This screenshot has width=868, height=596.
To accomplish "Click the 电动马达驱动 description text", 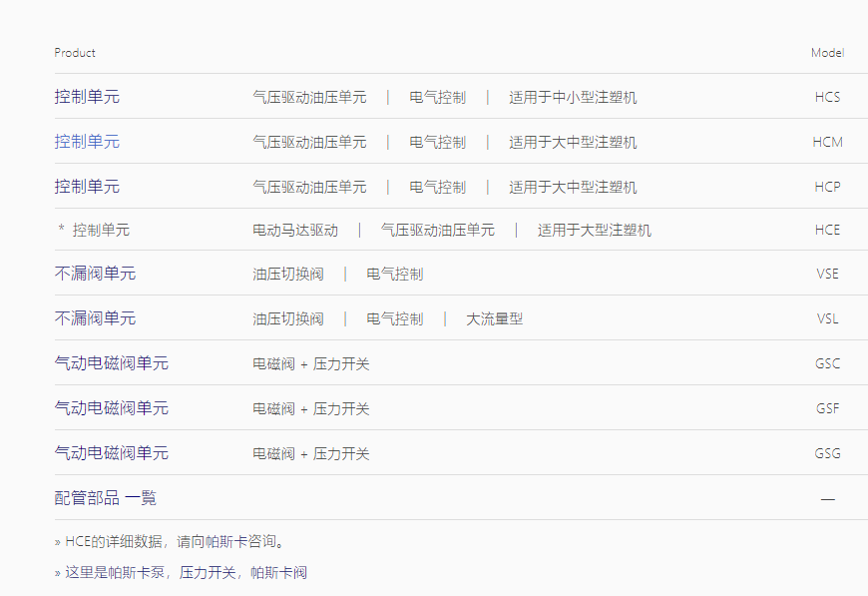I will (x=295, y=231).
